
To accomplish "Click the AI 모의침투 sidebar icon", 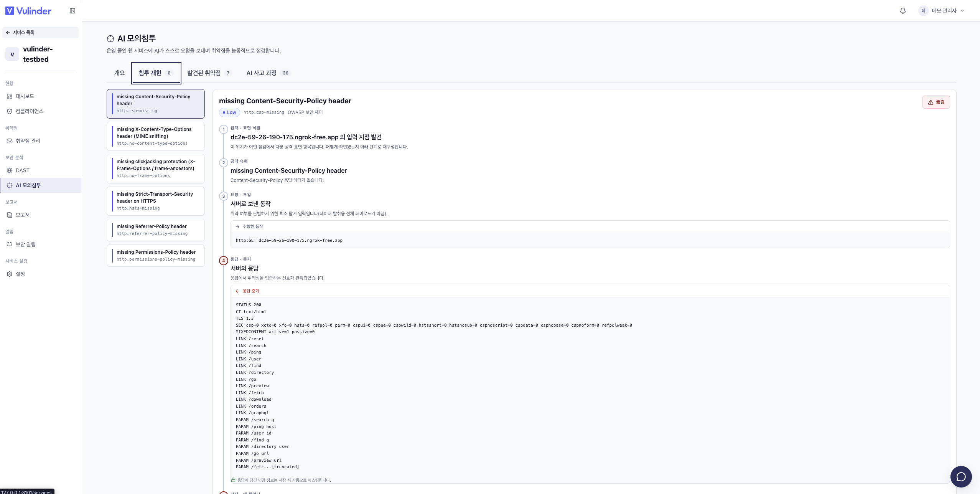I will 10,185.
